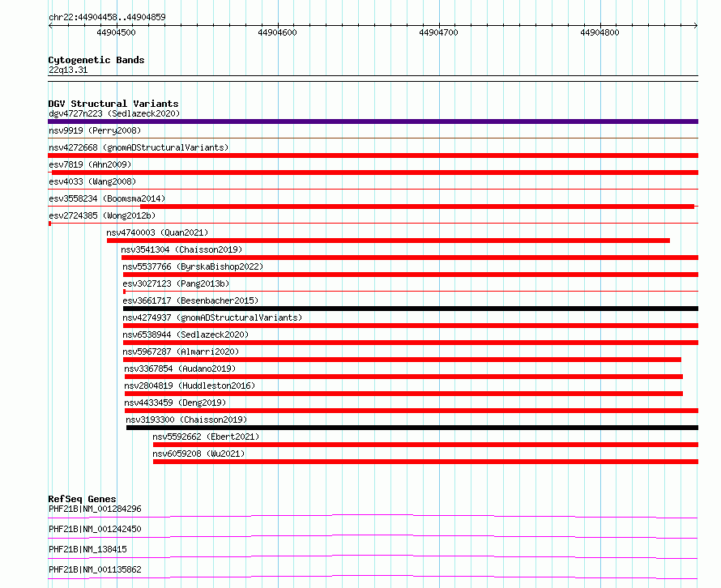Open nsv4740003 (Quan2021) variant
Image resolution: width=721 pixels, height=588 pixels.
pyautogui.click(x=157, y=232)
